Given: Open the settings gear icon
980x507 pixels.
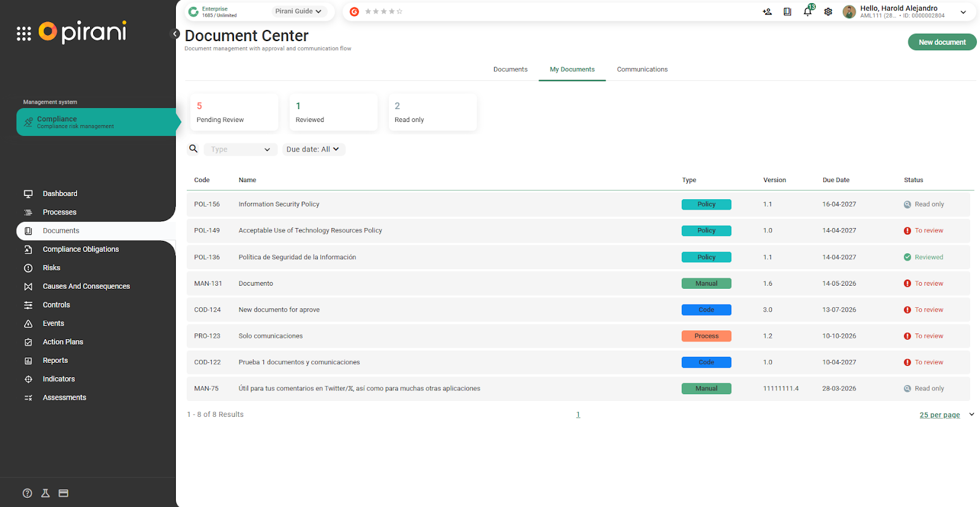Looking at the screenshot, I should pyautogui.click(x=828, y=12).
